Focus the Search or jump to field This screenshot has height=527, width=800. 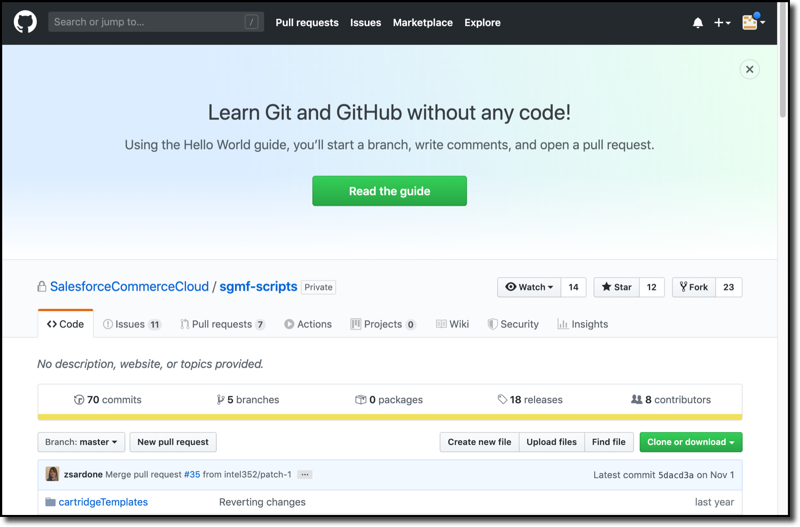tap(156, 22)
